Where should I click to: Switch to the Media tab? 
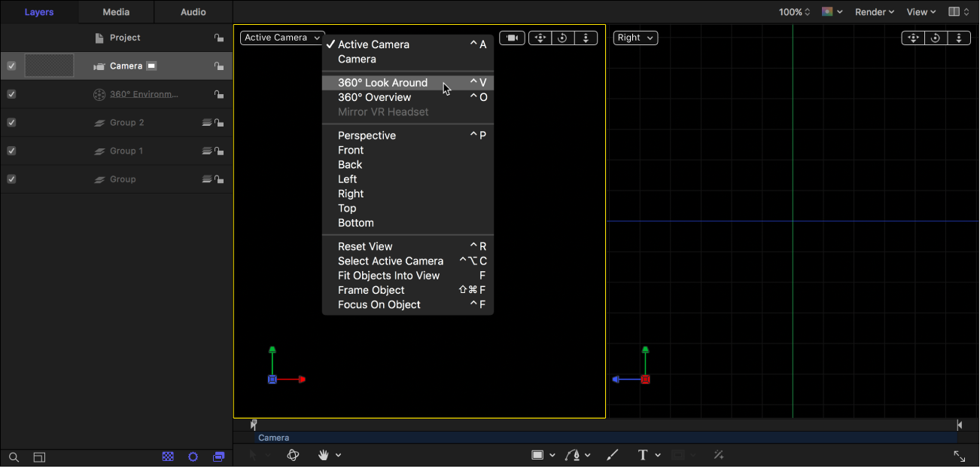(x=115, y=11)
